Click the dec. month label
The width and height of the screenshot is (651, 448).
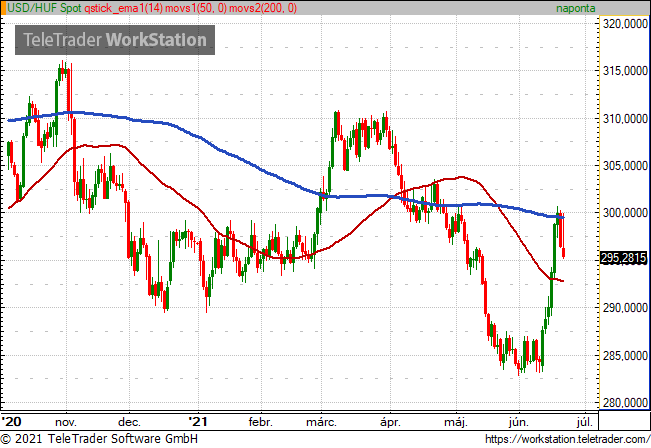pyautogui.click(x=129, y=423)
